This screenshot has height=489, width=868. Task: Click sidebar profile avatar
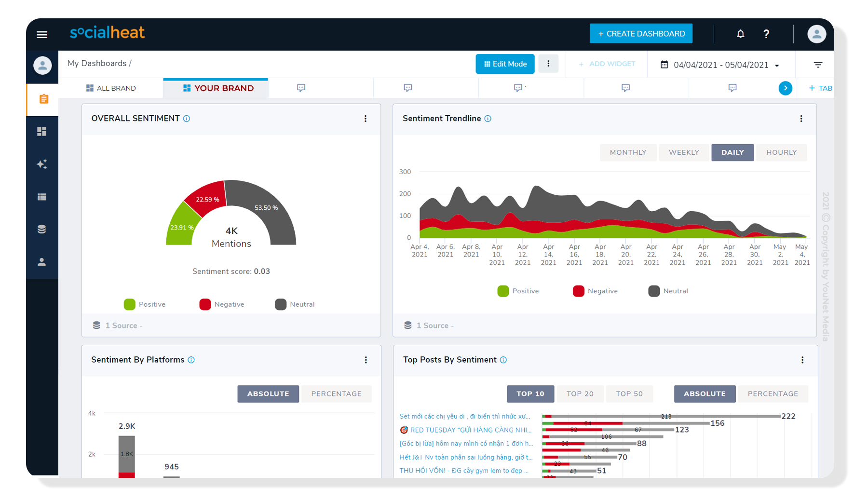coord(42,65)
